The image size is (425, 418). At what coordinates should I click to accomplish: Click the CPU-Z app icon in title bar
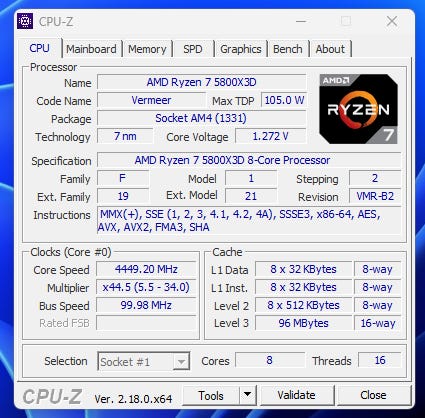click(x=25, y=21)
